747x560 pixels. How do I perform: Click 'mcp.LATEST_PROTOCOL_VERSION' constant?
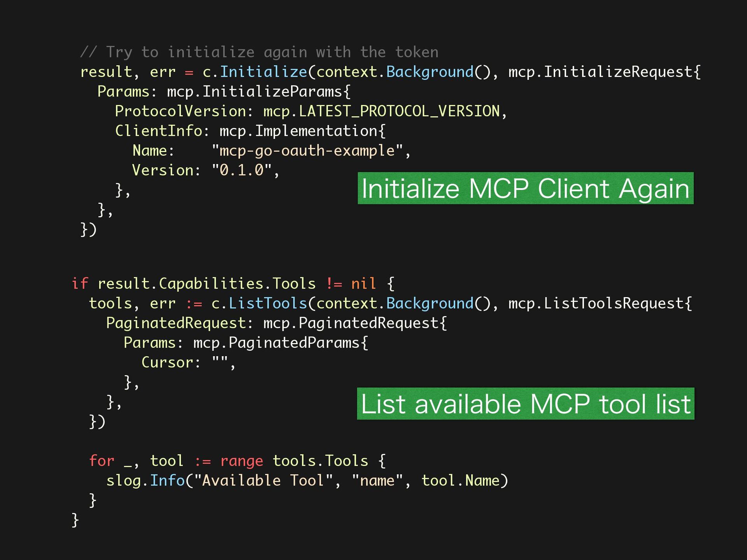381,111
